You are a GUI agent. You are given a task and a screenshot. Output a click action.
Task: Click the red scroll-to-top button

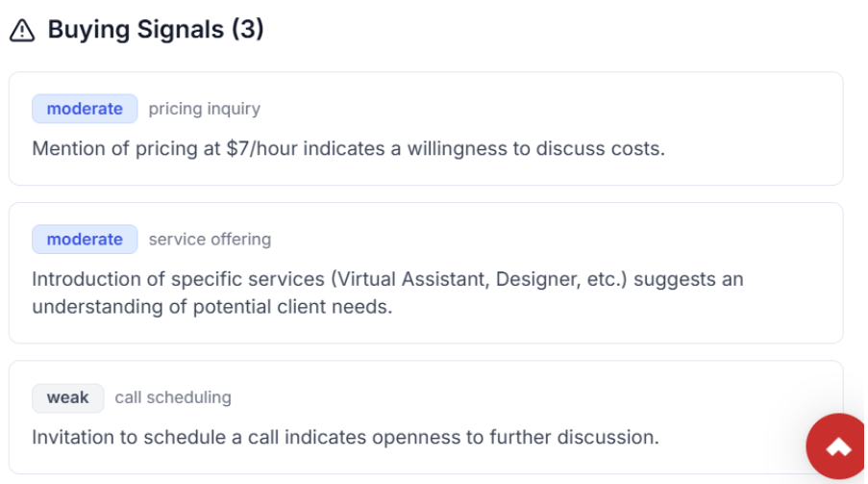tap(837, 447)
